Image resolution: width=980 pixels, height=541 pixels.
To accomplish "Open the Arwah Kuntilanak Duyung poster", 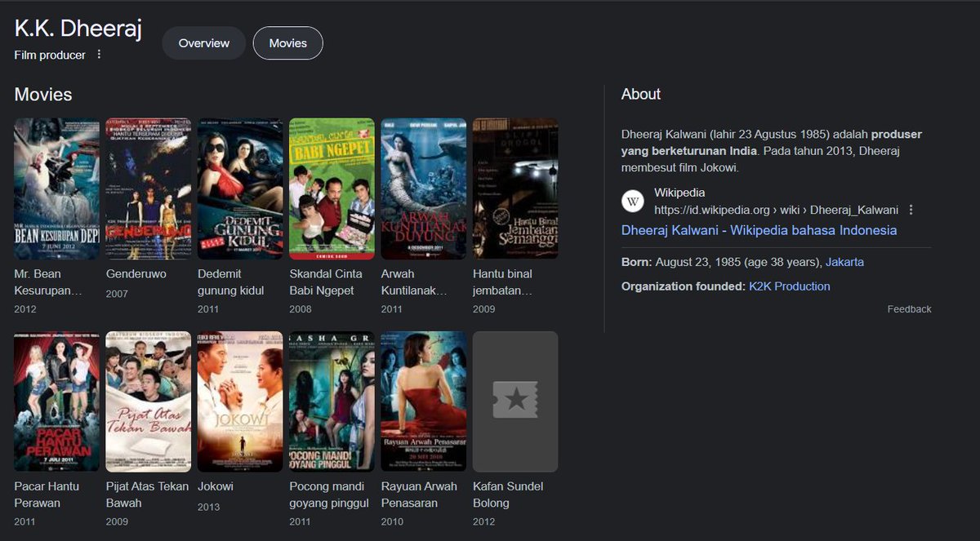I will click(424, 188).
